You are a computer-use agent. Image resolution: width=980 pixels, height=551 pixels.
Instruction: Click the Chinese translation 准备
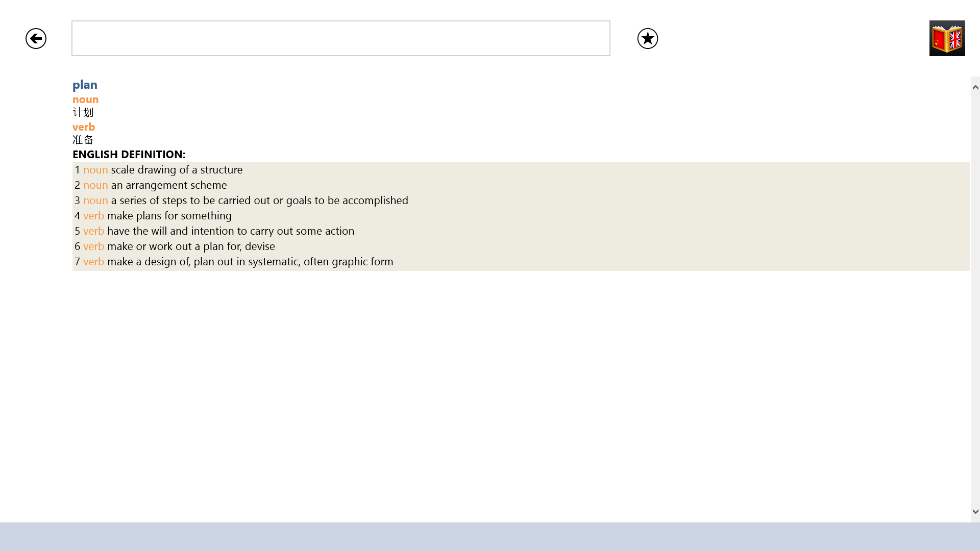point(83,139)
